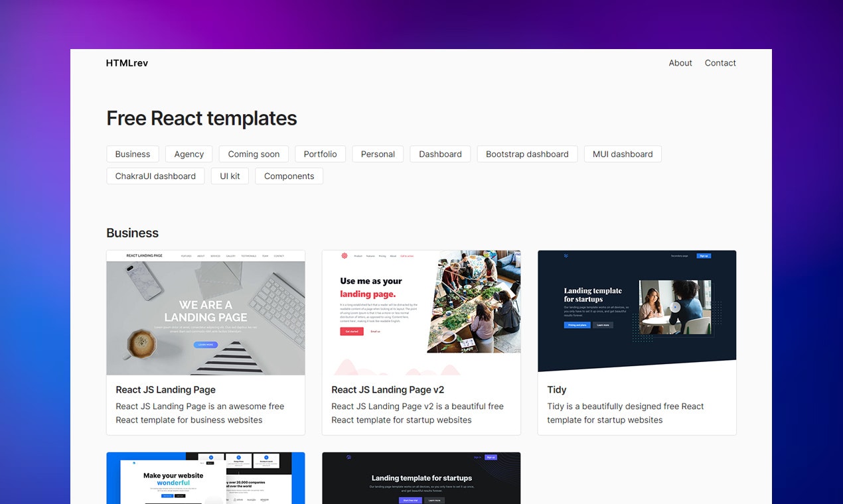843x504 pixels.
Task: Select the UI kit tag
Action: pos(230,176)
